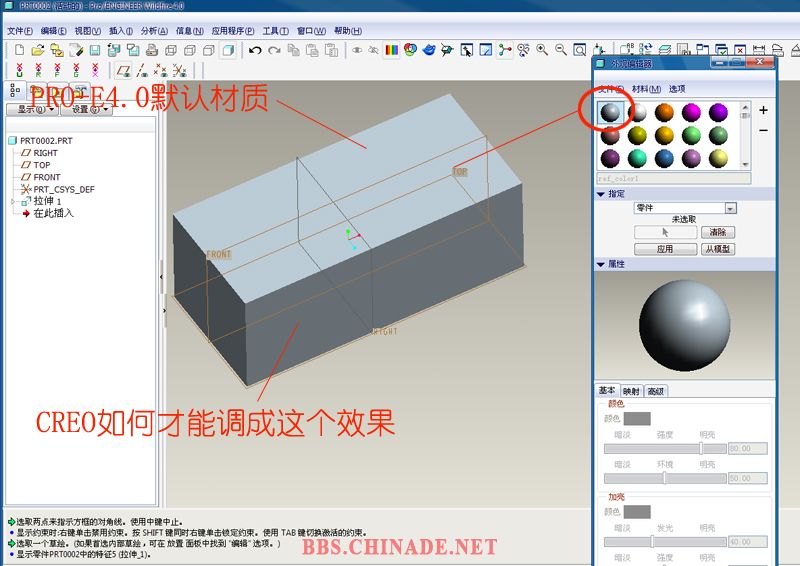Click the orient mode arrow icon
800x566 pixels.
466,50
